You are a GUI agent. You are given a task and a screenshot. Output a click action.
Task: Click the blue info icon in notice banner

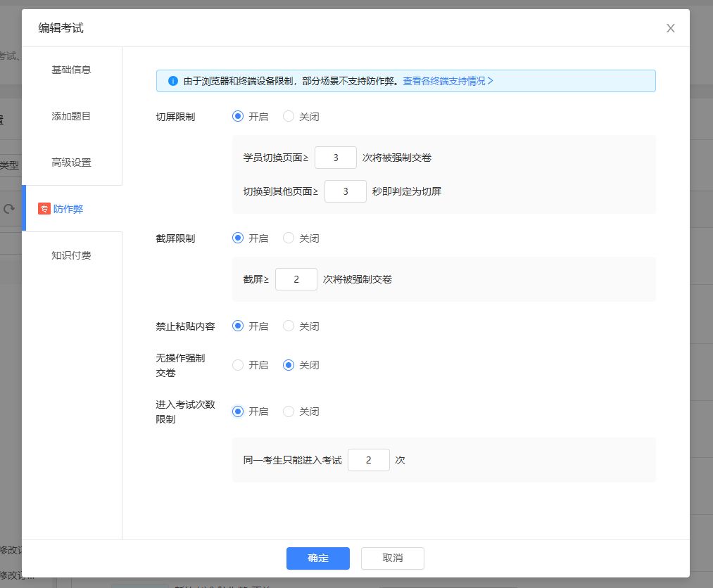coord(172,81)
